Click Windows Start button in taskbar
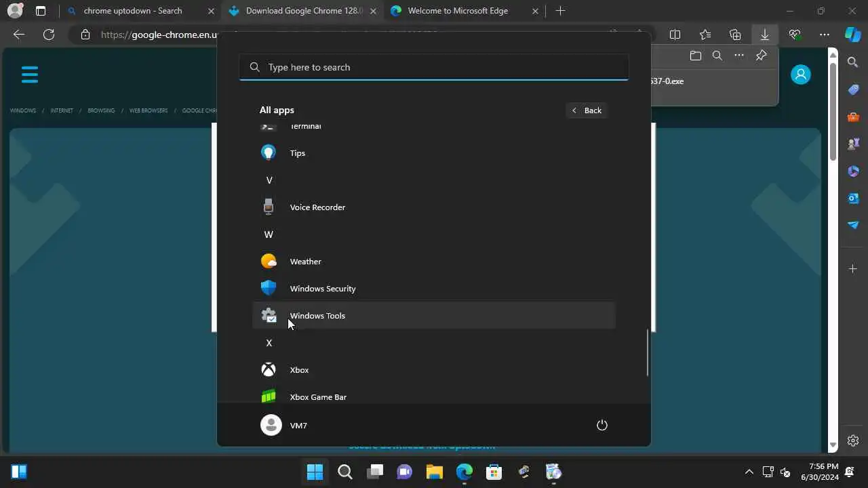Screen dimensions: 868x488 (x=315, y=472)
